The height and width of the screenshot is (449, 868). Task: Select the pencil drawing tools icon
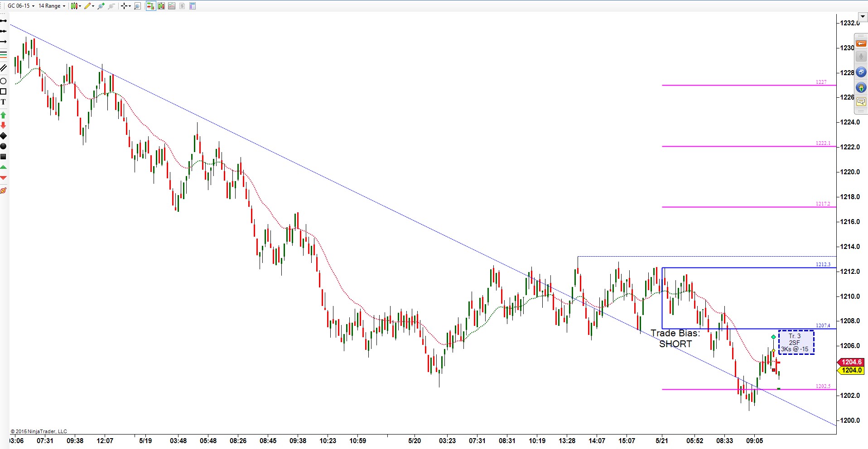(x=87, y=6)
